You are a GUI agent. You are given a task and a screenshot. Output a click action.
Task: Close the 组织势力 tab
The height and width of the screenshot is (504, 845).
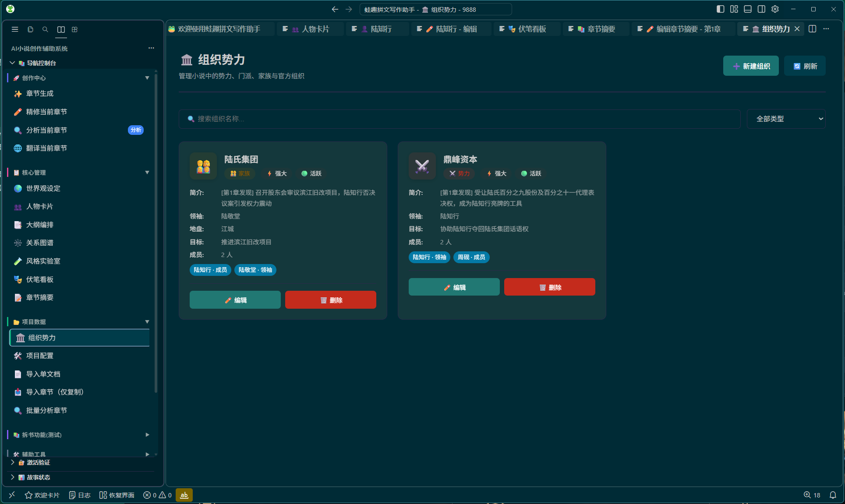point(797,29)
